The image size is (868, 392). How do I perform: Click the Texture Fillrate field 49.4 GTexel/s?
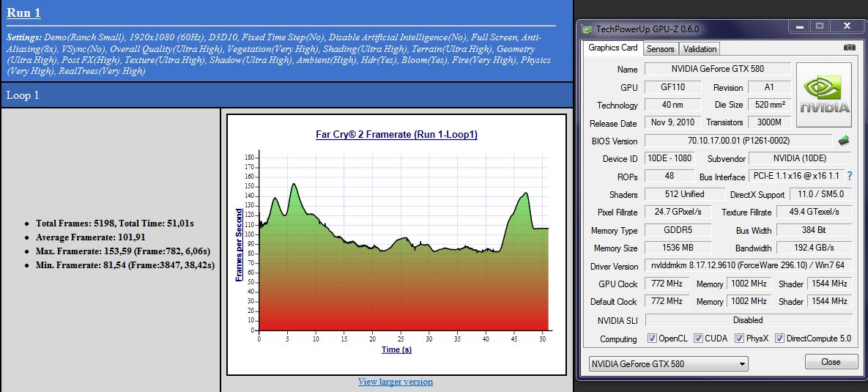tap(815, 212)
